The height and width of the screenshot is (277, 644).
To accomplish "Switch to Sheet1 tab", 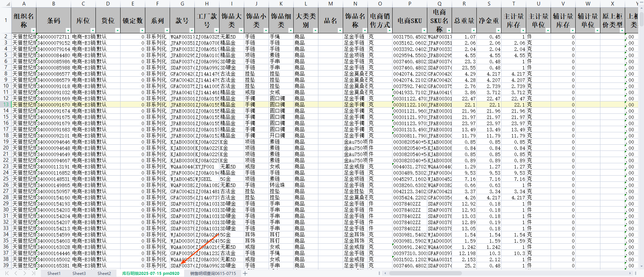I will [x=54, y=273].
